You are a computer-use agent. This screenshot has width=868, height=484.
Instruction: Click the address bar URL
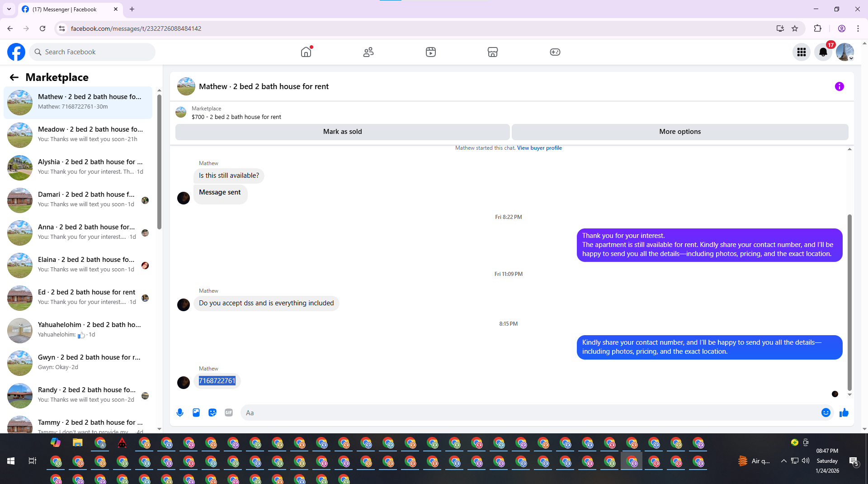point(136,28)
